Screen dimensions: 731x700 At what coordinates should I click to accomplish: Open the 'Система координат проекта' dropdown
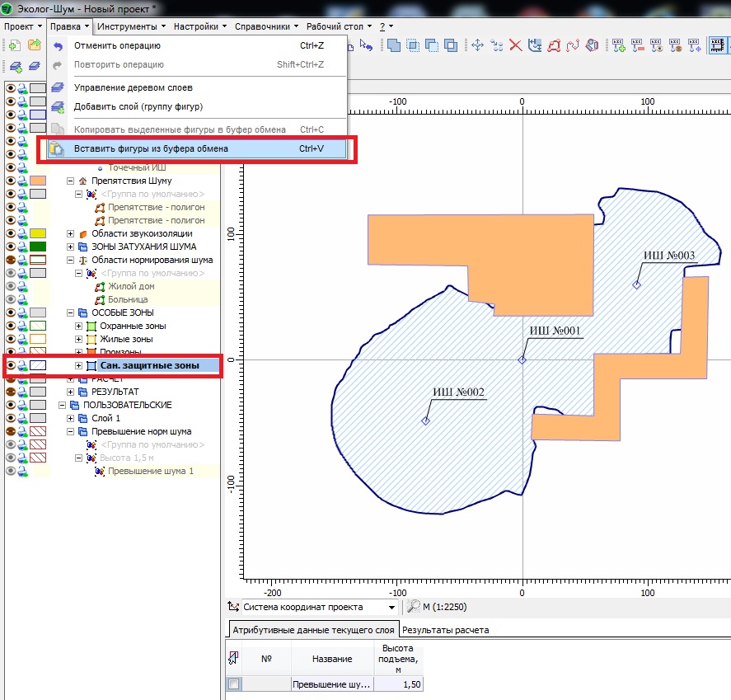[391, 608]
